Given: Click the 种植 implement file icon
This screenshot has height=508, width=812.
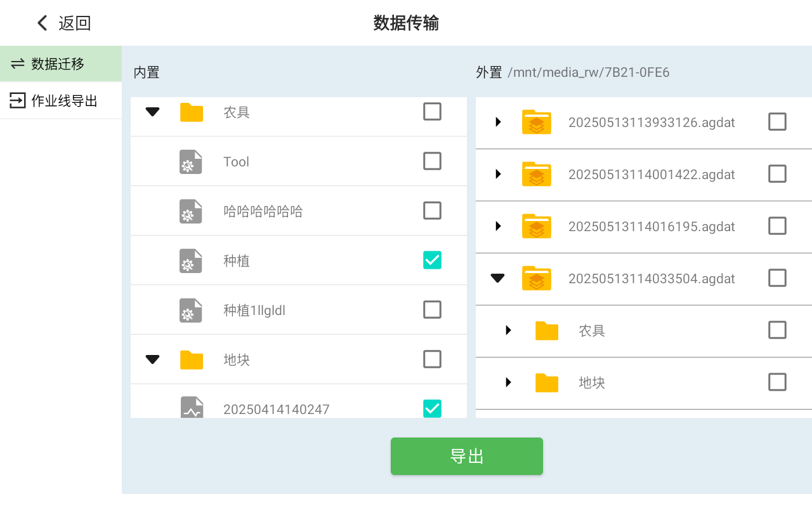Looking at the screenshot, I should [191, 261].
